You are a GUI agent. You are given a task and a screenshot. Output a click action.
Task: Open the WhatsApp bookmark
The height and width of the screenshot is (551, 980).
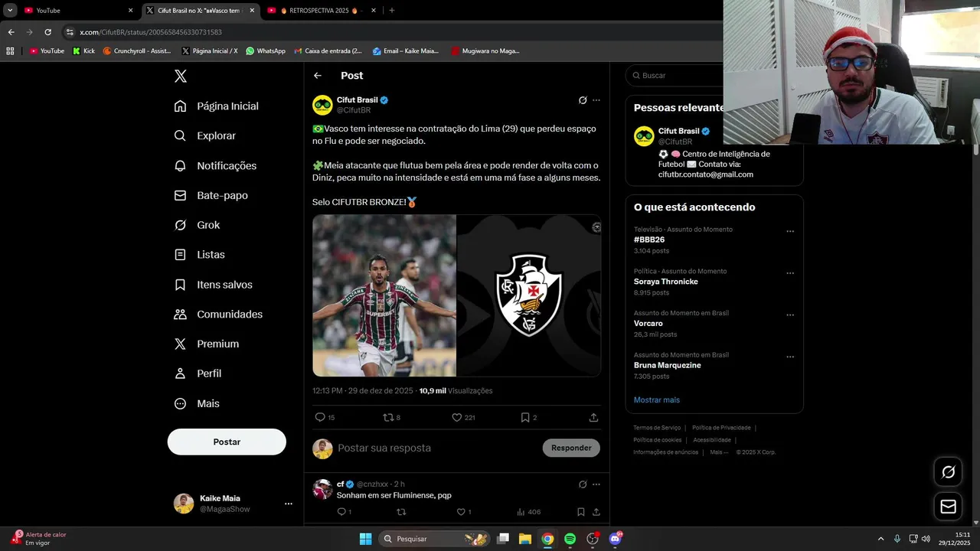pos(266,51)
